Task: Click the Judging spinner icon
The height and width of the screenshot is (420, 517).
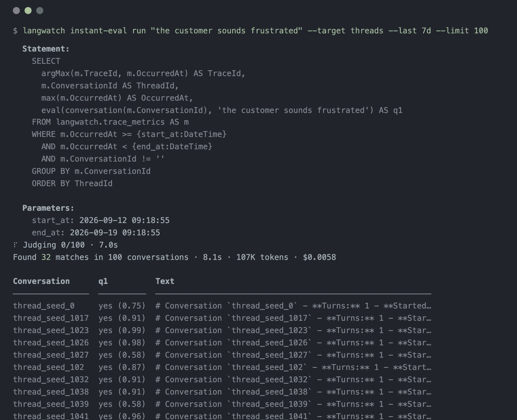Action: (x=15, y=245)
